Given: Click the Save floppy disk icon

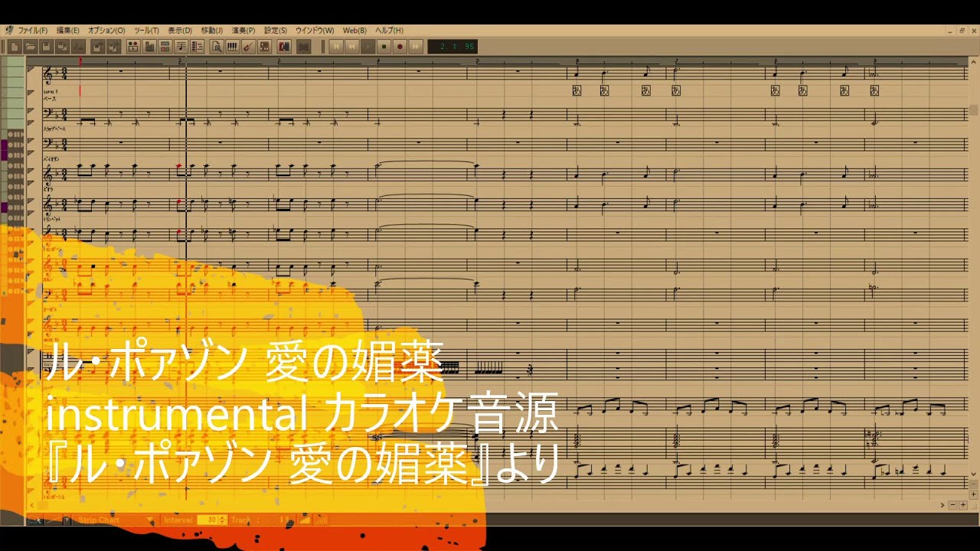Looking at the screenshot, I should click(x=47, y=47).
